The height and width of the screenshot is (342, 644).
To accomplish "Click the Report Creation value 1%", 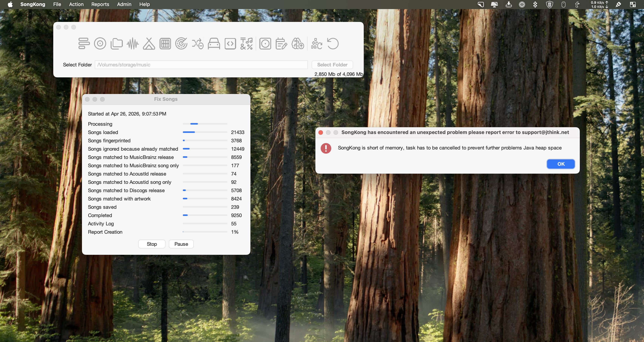I will click(235, 232).
